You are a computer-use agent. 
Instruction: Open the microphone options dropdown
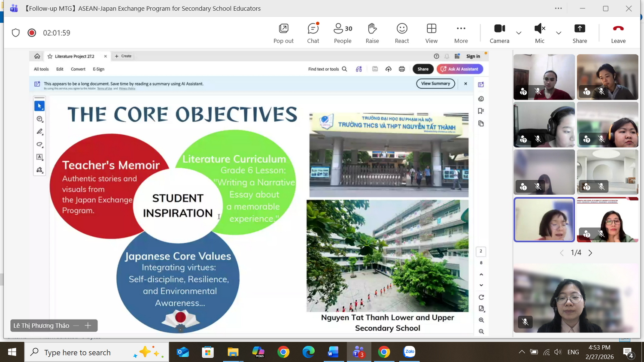click(559, 33)
